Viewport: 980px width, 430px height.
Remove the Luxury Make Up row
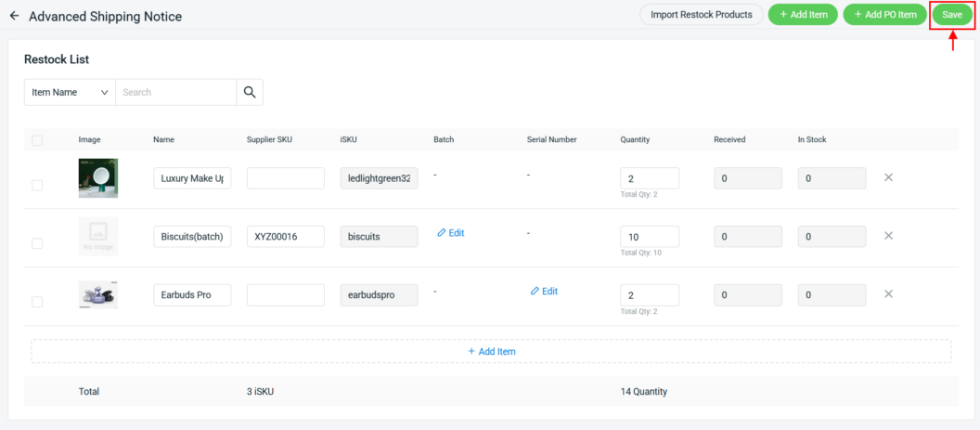888,177
